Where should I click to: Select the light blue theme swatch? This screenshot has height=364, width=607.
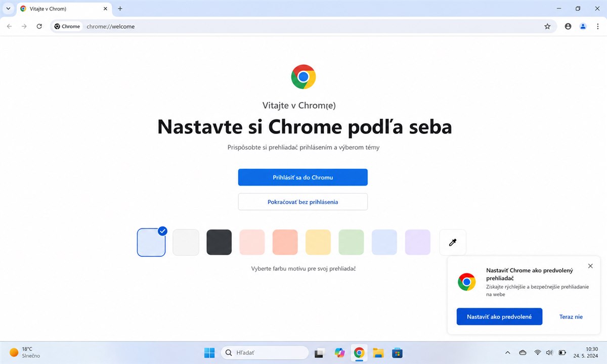tap(384, 242)
